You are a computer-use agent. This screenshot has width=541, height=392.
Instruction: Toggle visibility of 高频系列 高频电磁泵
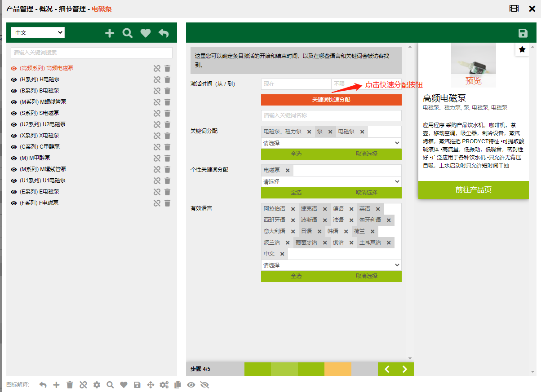(14, 69)
